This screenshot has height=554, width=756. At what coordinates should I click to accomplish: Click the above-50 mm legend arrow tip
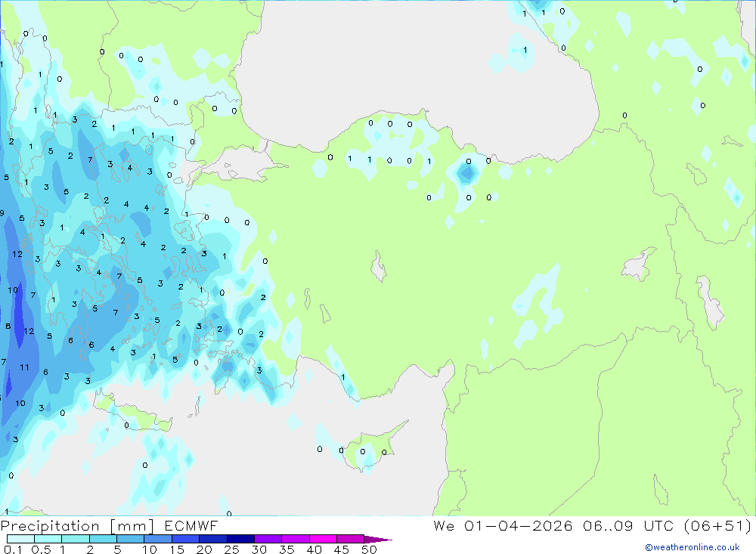click(x=378, y=540)
